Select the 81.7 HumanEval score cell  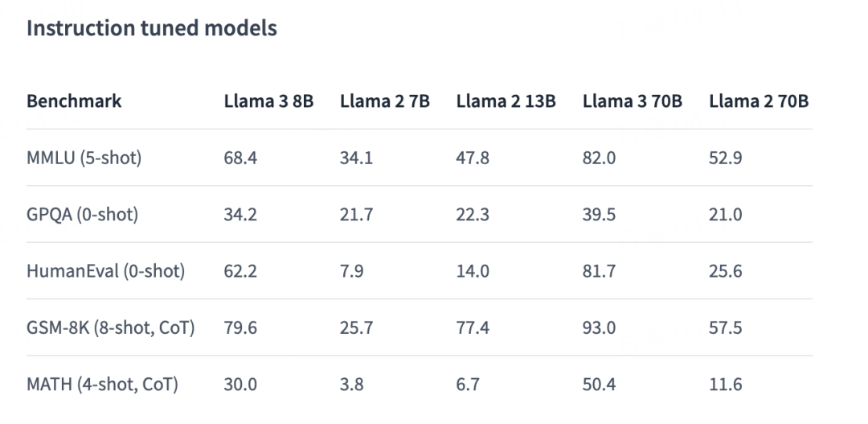pos(599,271)
